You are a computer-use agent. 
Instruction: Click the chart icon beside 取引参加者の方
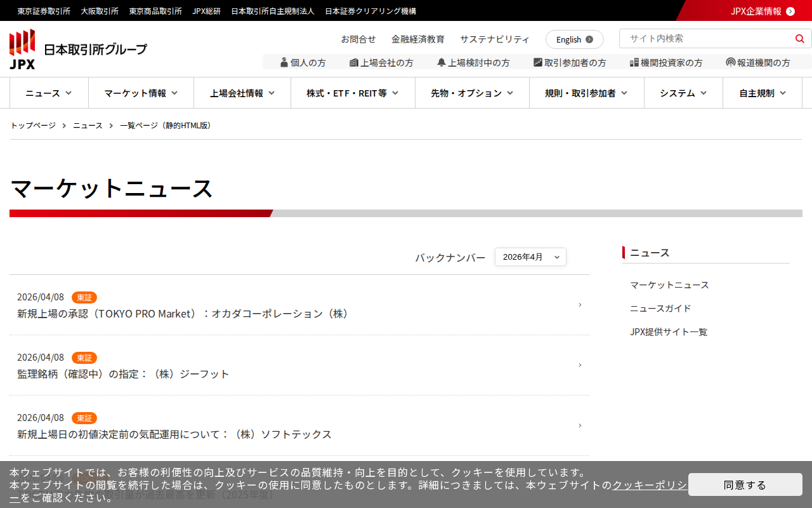[x=538, y=62]
